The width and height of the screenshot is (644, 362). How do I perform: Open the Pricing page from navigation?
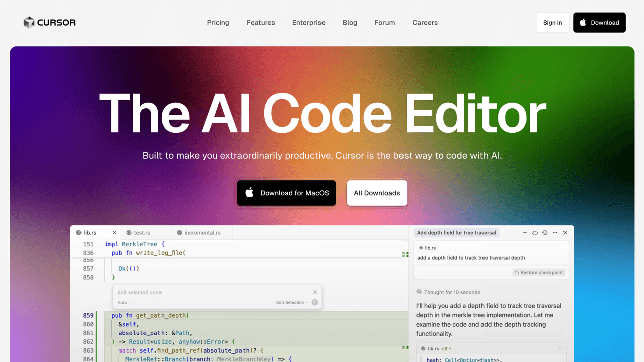tap(218, 22)
